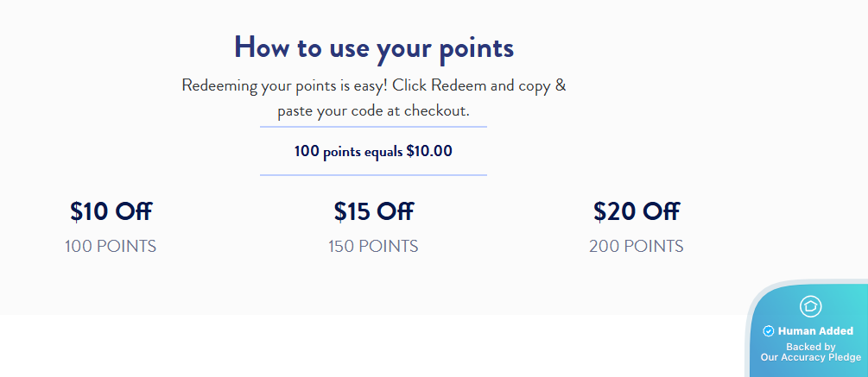Viewport: 868px width, 377px height.
Task: Click the house icon in the badge
Action: [x=810, y=306]
